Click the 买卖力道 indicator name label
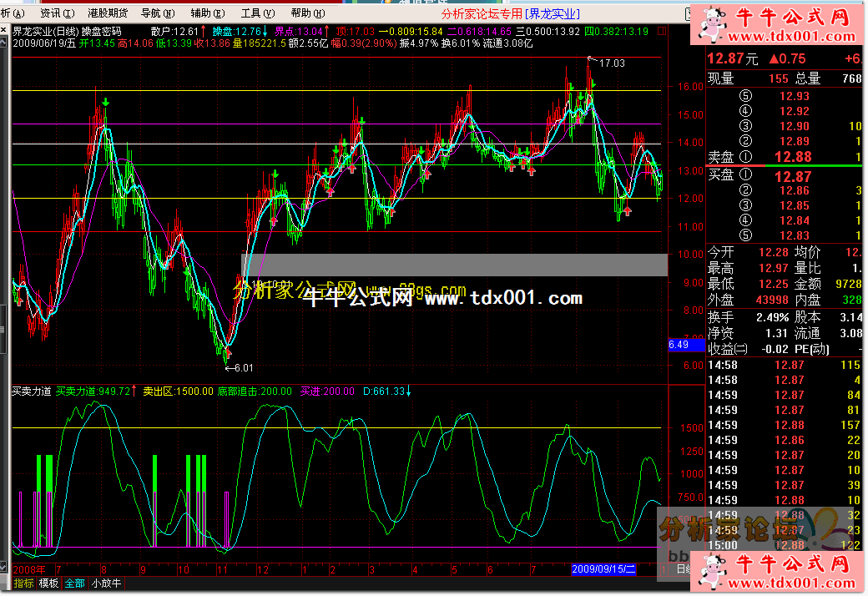 coord(31,391)
